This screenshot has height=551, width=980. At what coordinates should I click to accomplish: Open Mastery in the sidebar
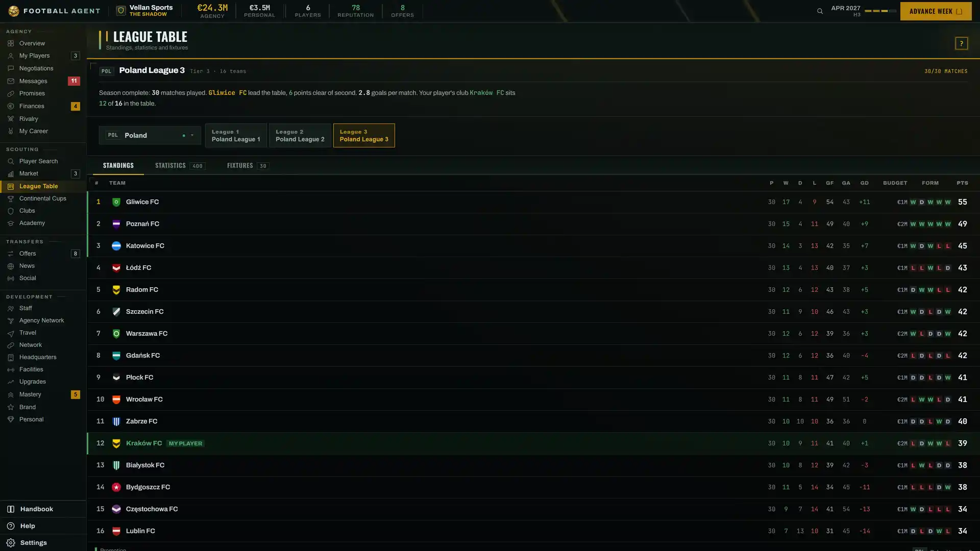pyautogui.click(x=43, y=394)
